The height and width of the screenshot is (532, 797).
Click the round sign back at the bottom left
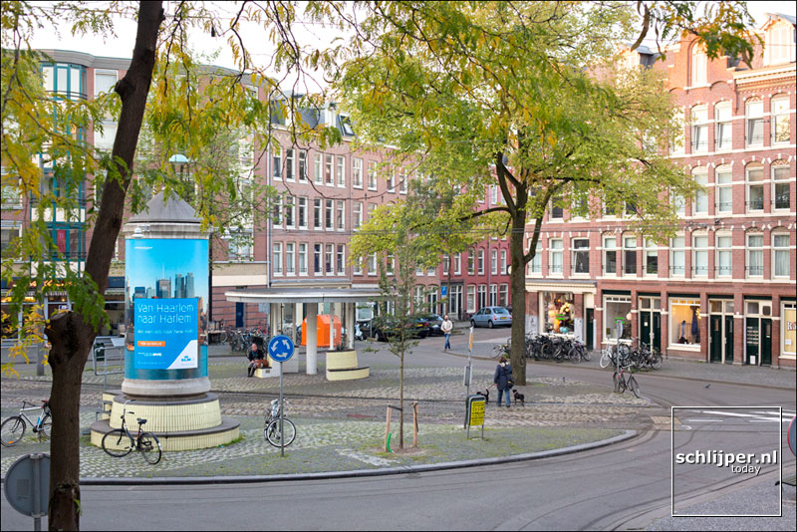pos(27,485)
